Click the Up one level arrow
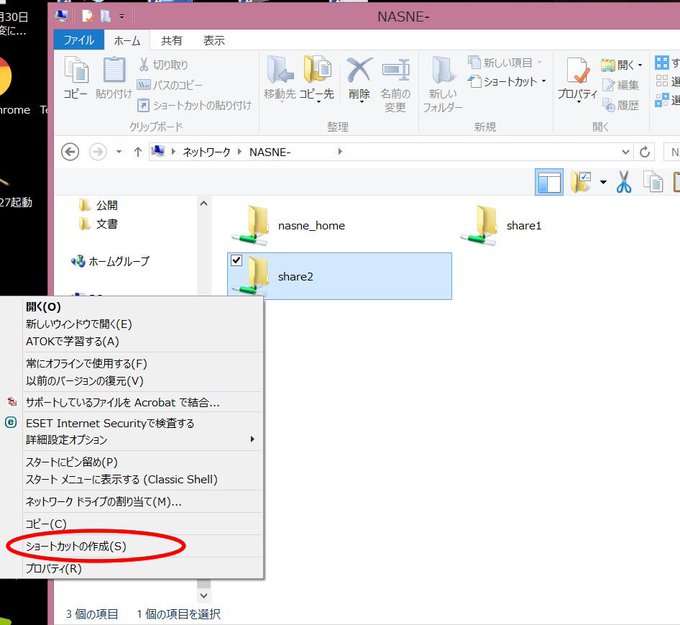680x625 pixels. tap(138, 152)
